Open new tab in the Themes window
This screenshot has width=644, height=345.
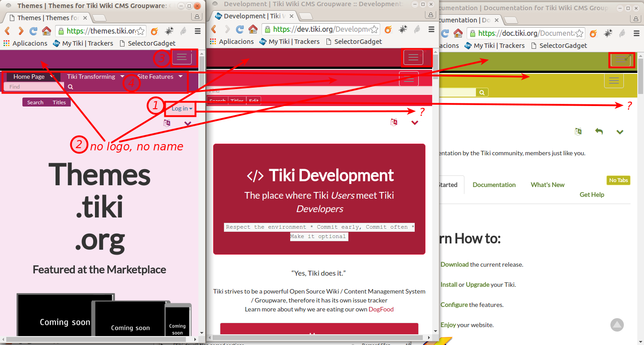pyautogui.click(x=99, y=18)
